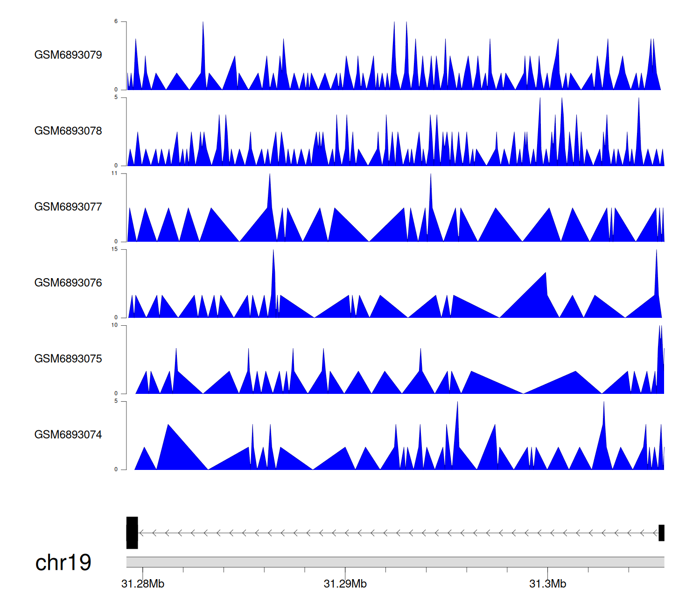The width and height of the screenshot is (700, 616).
Task: Select the small black exon at gene start
Action: coord(661,533)
